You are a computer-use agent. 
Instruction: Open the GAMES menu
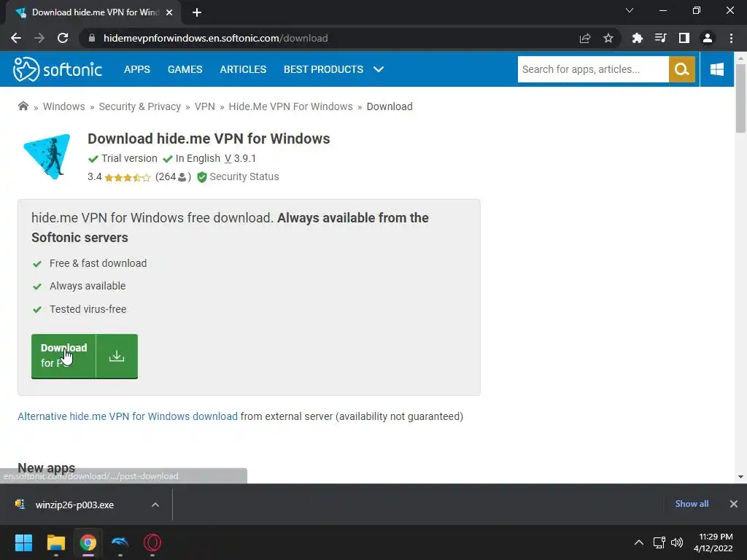185,69
